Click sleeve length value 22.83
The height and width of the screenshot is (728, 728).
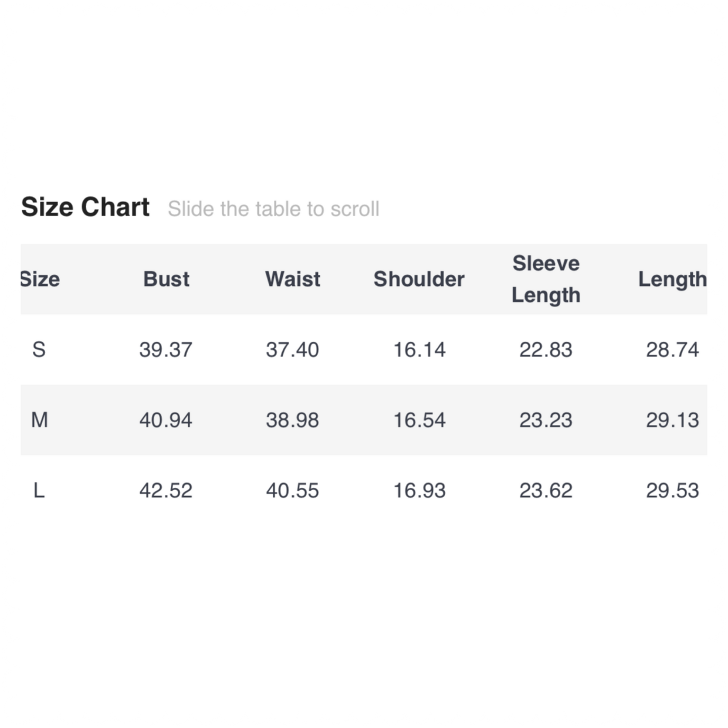pyautogui.click(x=546, y=350)
